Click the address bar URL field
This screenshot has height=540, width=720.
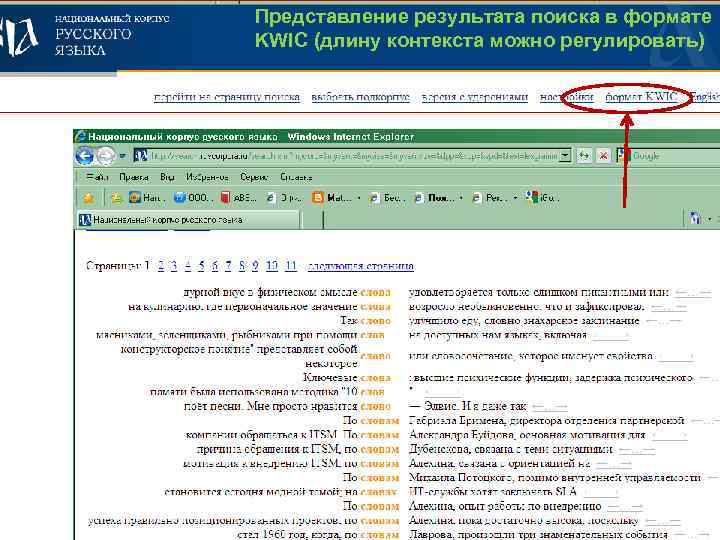coord(354,156)
